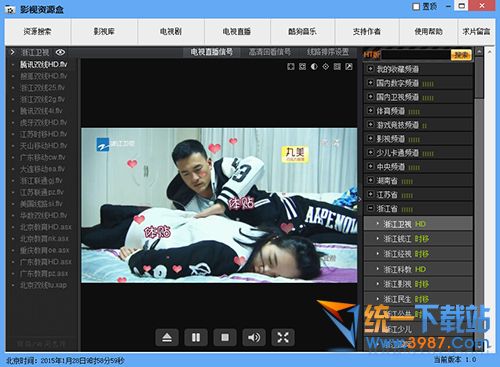
Task: Click the first small fit-screen icon above video
Action: [291, 67]
